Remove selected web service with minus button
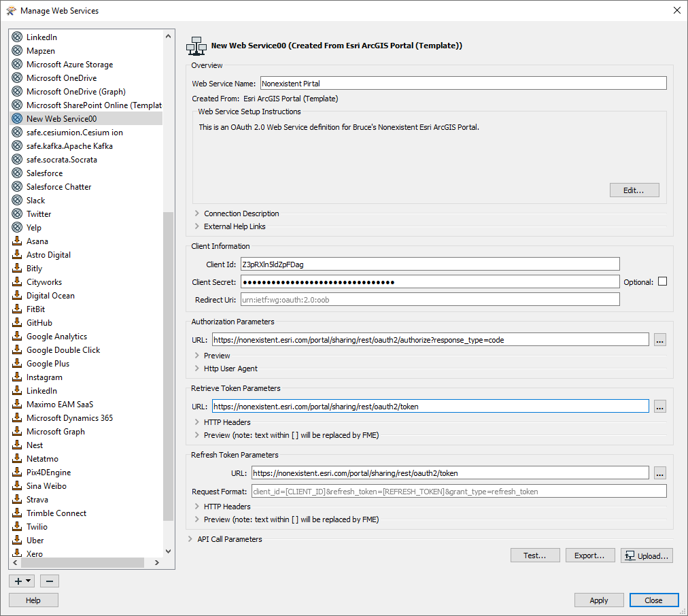Viewport: 688px width, 616px height. 50,581
